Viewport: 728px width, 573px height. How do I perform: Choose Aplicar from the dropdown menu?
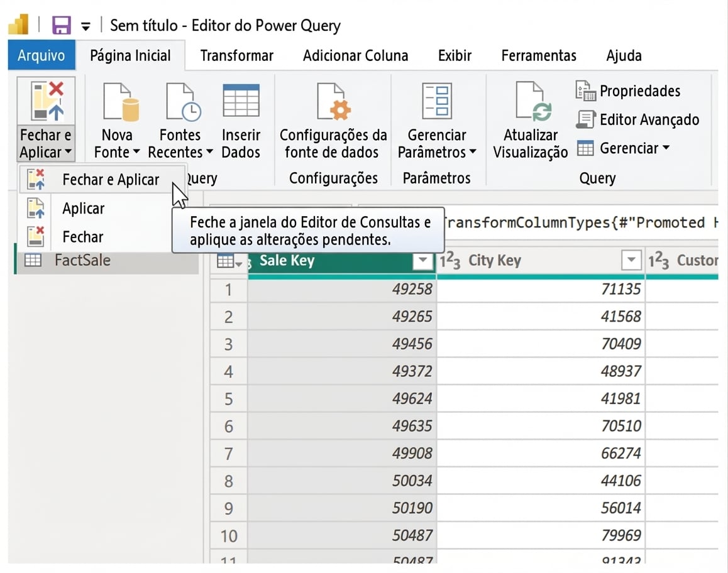click(x=83, y=209)
